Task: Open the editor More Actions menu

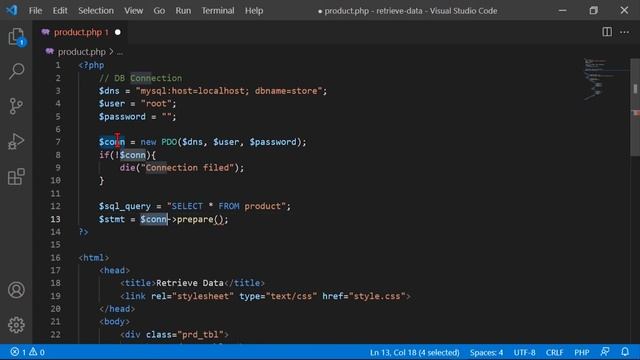Action: coord(624,32)
